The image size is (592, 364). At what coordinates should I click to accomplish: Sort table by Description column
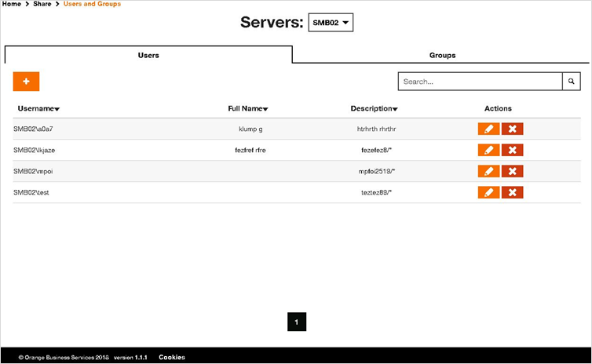click(374, 108)
